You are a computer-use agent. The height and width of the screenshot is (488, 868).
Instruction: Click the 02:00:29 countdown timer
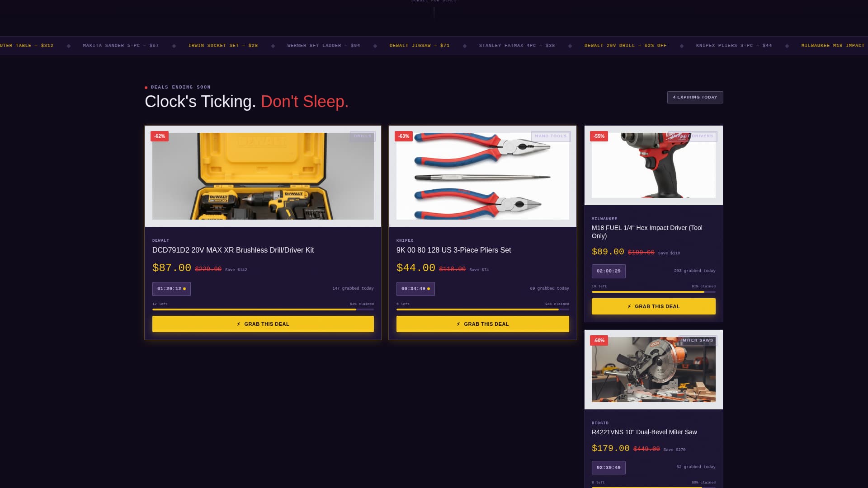click(x=609, y=271)
